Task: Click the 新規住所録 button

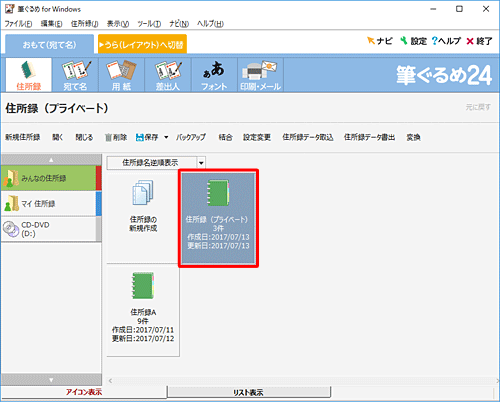Action: pyautogui.click(x=23, y=137)
